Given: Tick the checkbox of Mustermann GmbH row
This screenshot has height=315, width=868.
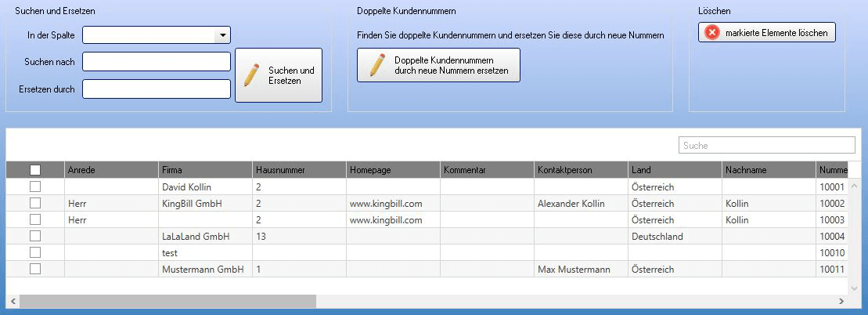Looking at the screenshot, I should tap(35, 269).
